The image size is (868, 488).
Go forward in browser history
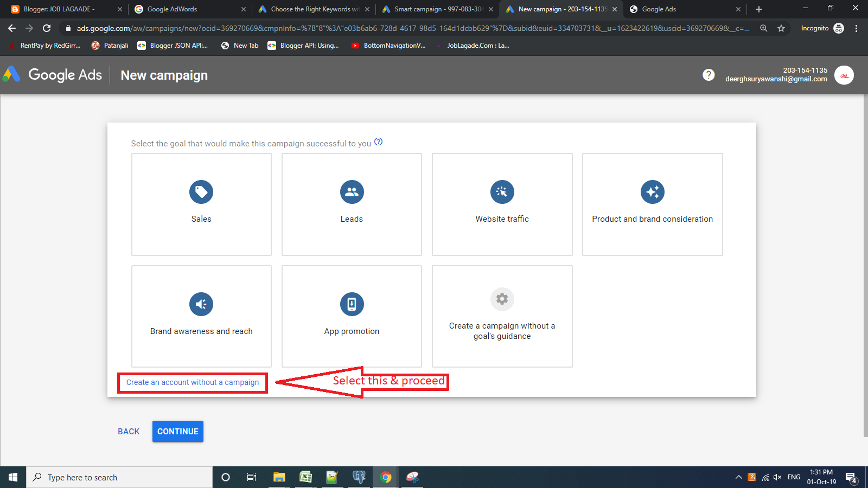(x=29, y=28)
